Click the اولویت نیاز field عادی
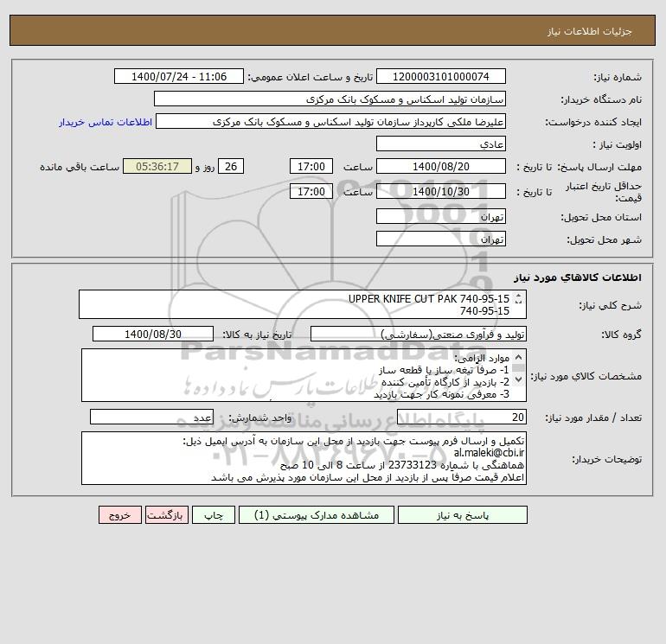This screenshot has height=644, width=666. coord(441,143)
